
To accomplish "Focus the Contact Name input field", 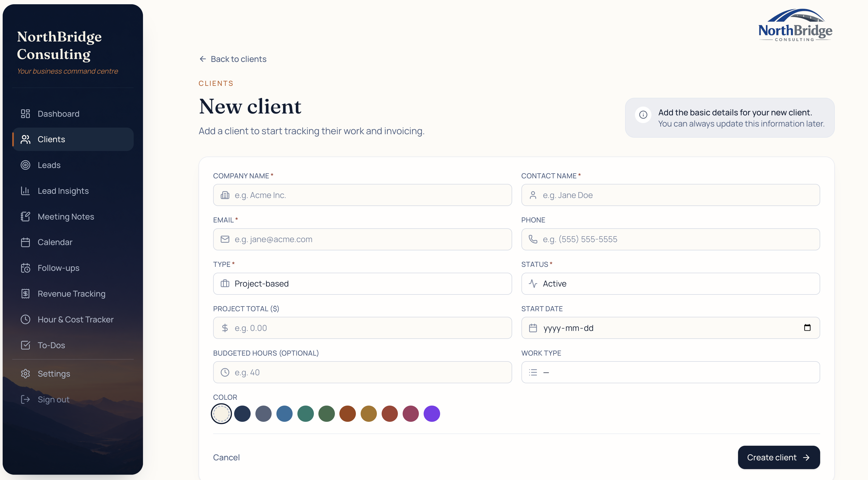I will pyautogui.click(x=670, y=195).
